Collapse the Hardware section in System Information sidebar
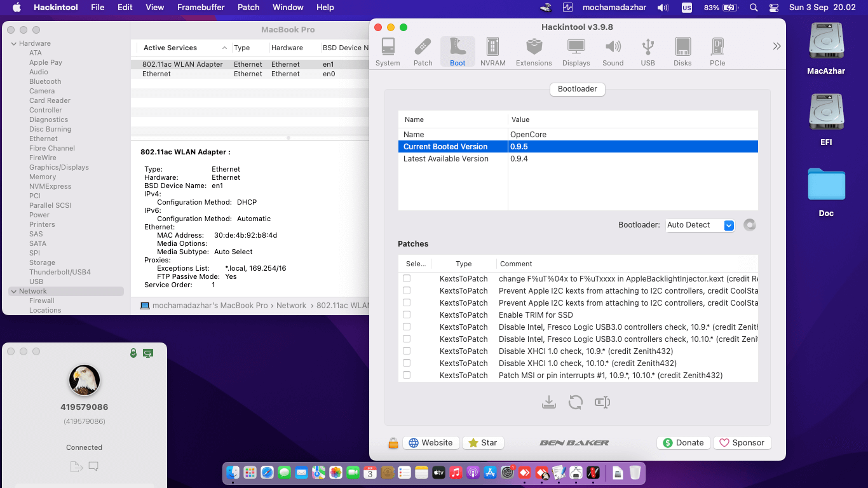 pos(13,43)
